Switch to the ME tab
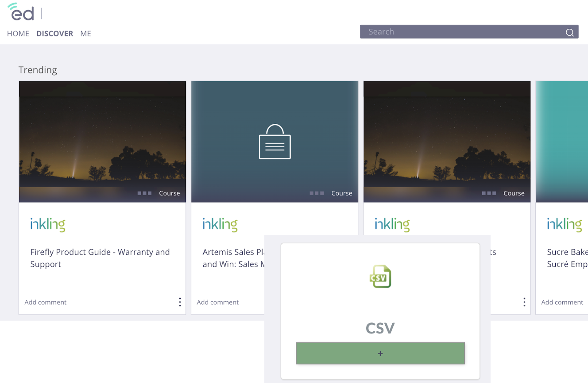Viewport: 588px width, 383px height. [85, 34]
